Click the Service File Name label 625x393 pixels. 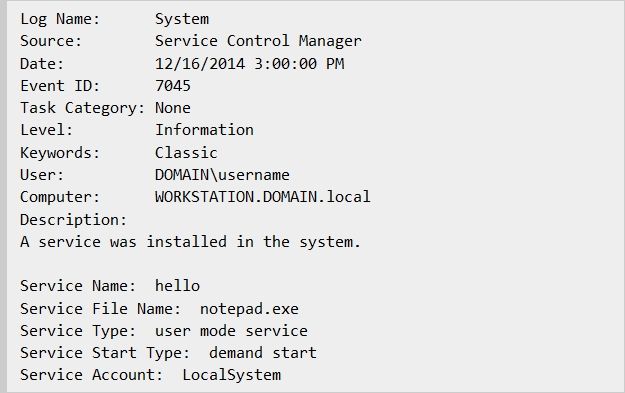coord(100,309)
